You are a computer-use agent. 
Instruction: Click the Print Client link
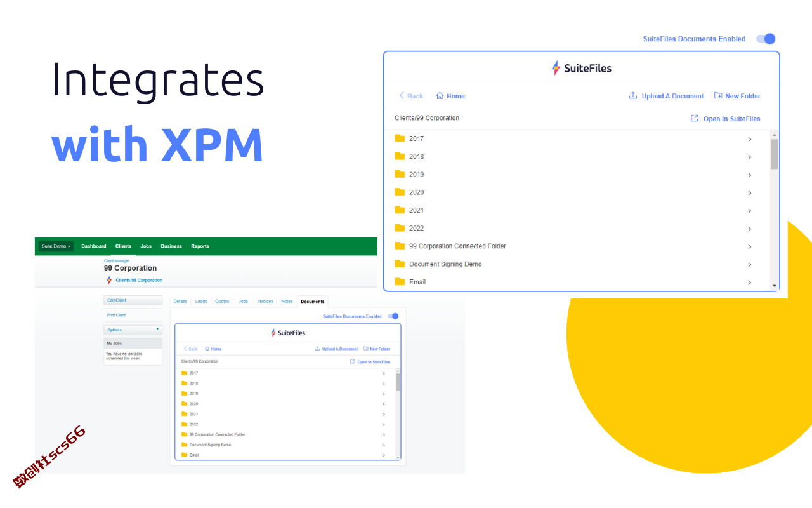(x=116, y=315)
